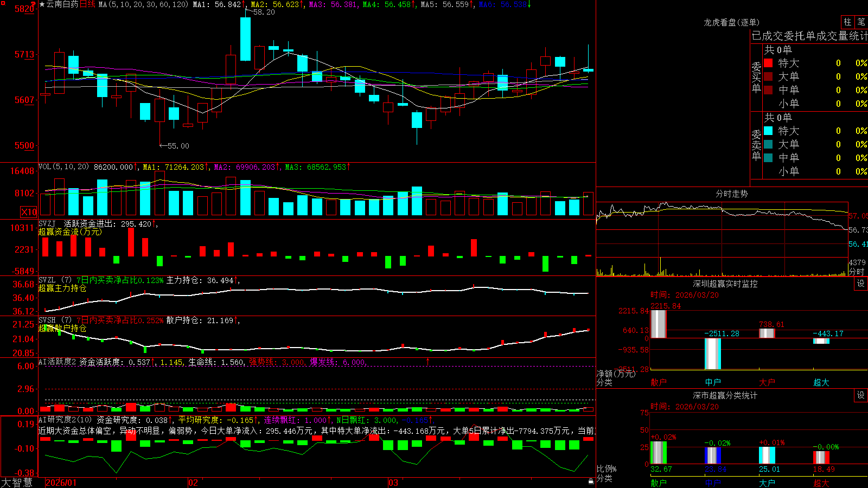Click the MA(5,10,20,30,60,120) indicator label
868x488 pixels.
[x=143, y=4]
